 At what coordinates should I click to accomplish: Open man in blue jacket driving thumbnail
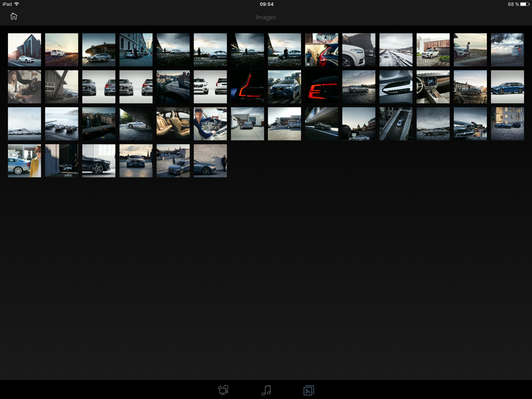[210, 124]
